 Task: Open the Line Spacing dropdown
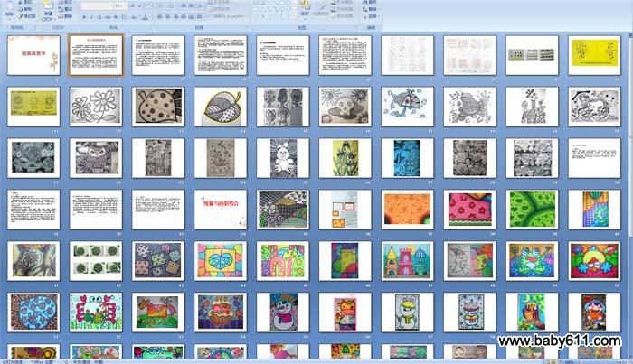click(200, 5)
